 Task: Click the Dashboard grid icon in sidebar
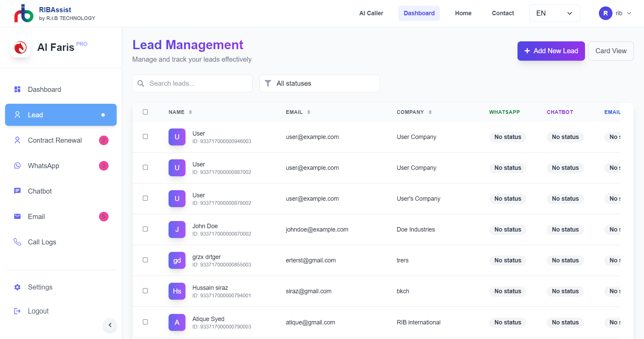click(x=17, y=89)
